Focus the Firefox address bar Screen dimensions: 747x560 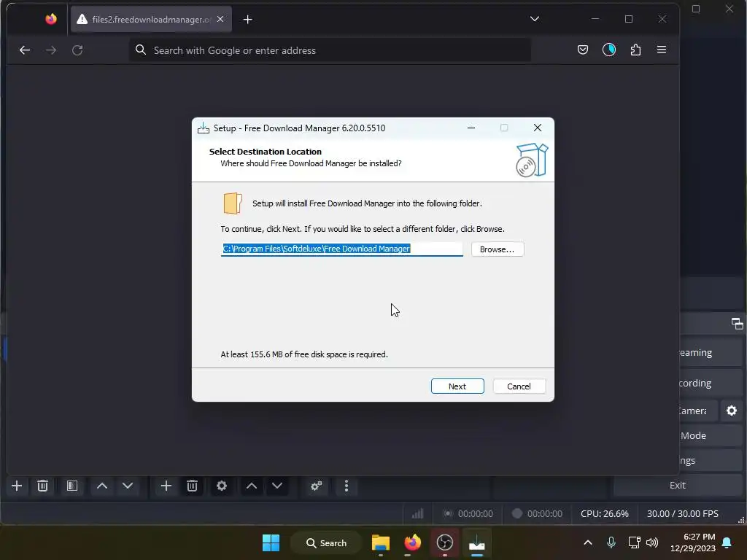(x=330, y=50)
